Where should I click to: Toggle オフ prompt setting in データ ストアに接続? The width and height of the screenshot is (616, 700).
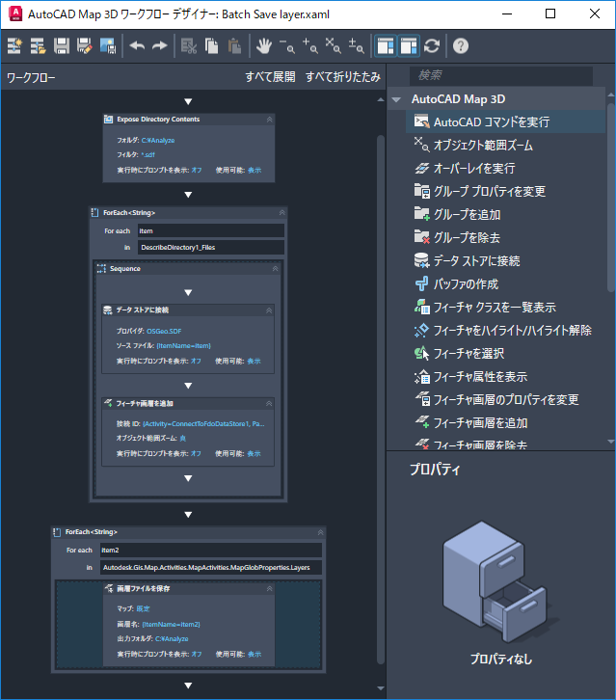pyautogui.click(x=196, y=361)
